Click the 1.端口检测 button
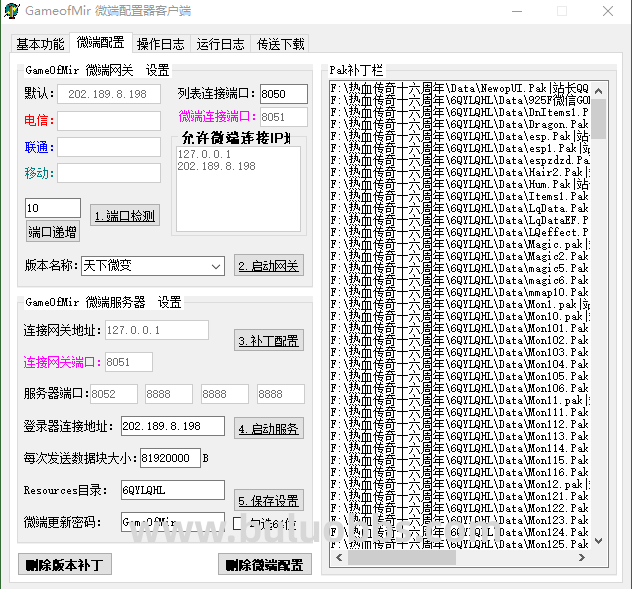 (x=125, y=216)
